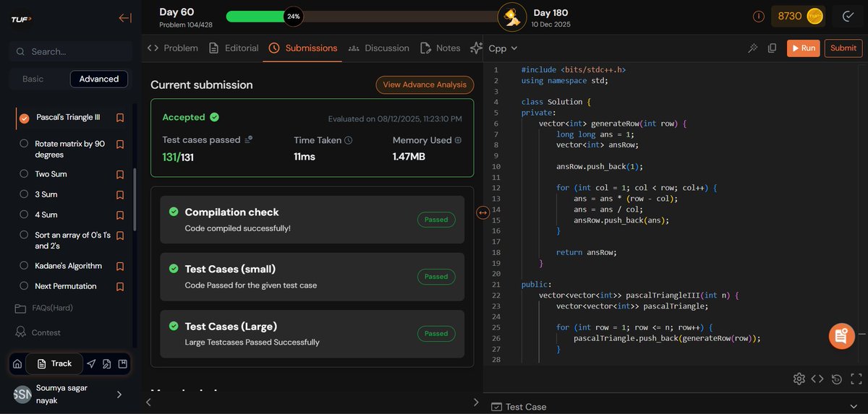Open the orange feedback chat bubble
The height and width of the screenshot is (414, 868).
(841, 336)
